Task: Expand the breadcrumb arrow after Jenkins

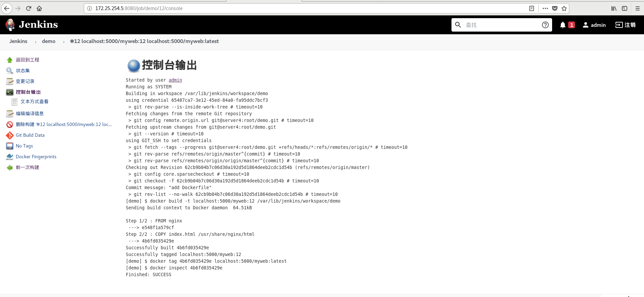Action: click(x=36, y=42)
